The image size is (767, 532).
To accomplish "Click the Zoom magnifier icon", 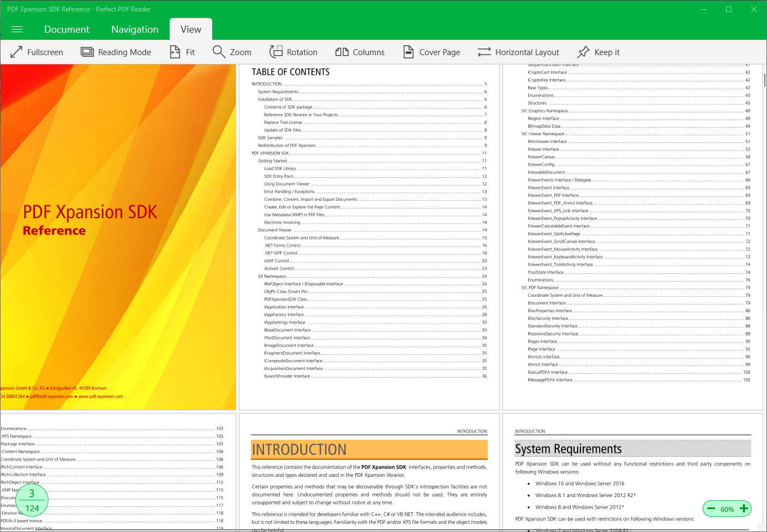I will (218, 52).
